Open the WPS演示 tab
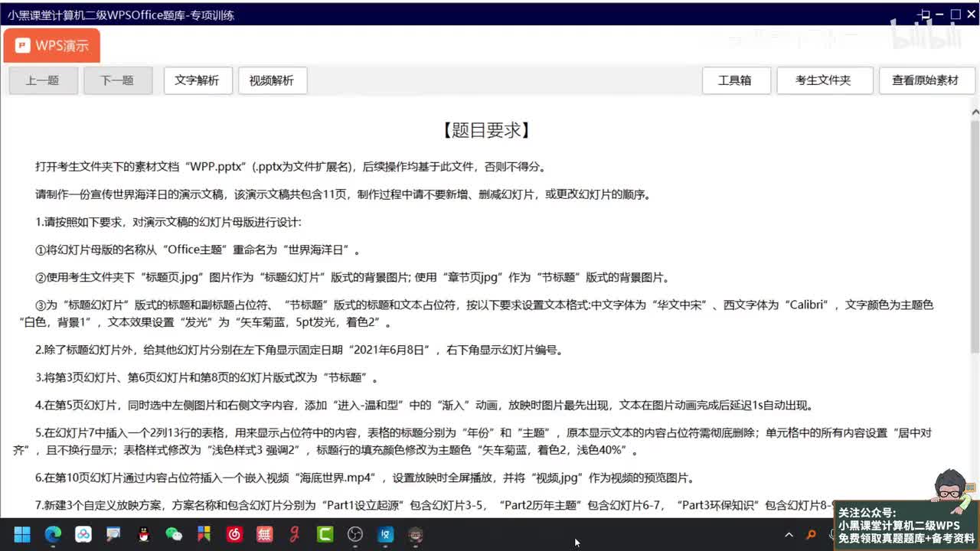The height and width of the screenshot is (551, 980). click(x=51, y=45)
